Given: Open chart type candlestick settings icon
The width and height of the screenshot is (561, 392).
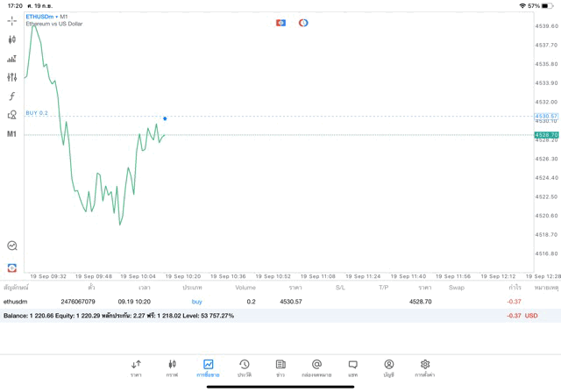Looking at the screenshot, I should 11,39.
